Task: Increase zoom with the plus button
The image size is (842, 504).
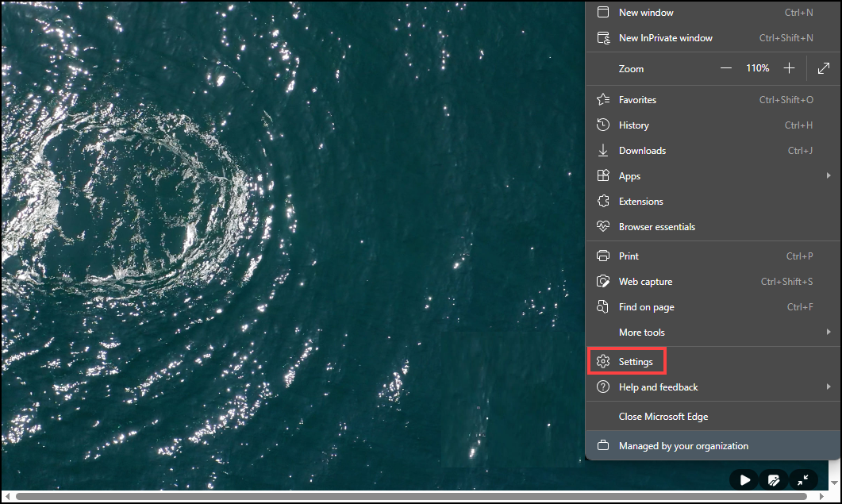Action: tap(789, 69)
